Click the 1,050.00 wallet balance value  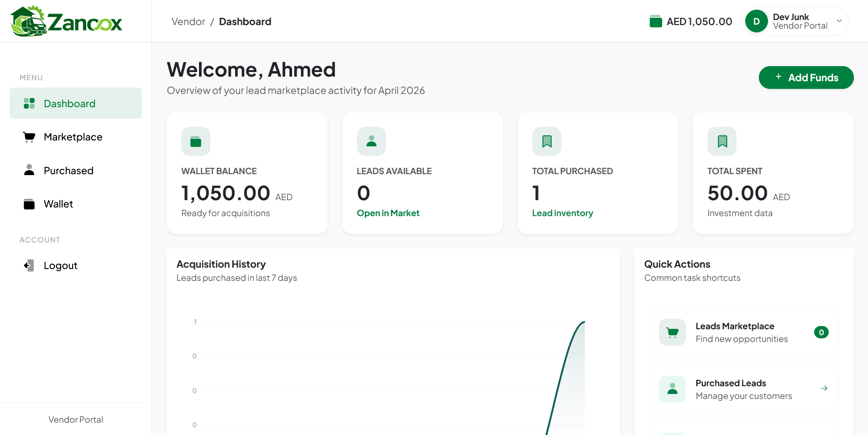click(225, 193)
